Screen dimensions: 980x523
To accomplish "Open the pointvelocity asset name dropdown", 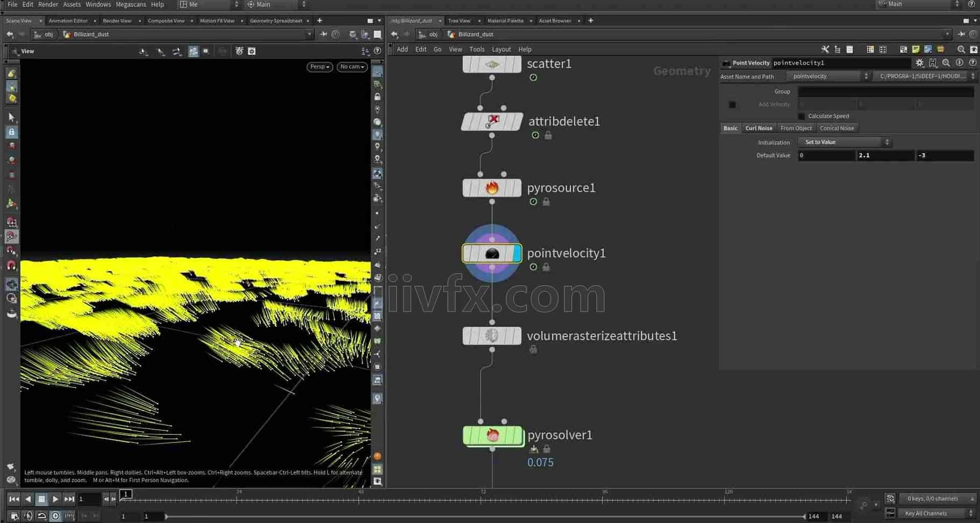I will tap(828, 76).
